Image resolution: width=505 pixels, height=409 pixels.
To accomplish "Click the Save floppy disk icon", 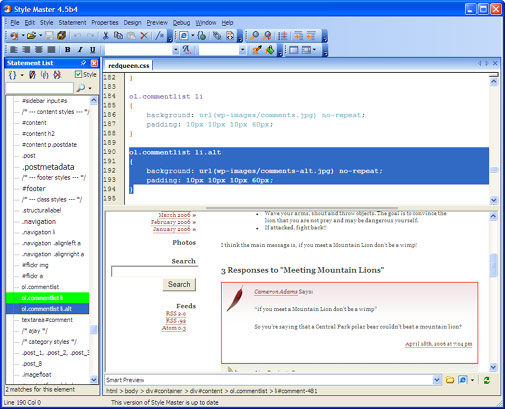I will click(x=49, y=36).
